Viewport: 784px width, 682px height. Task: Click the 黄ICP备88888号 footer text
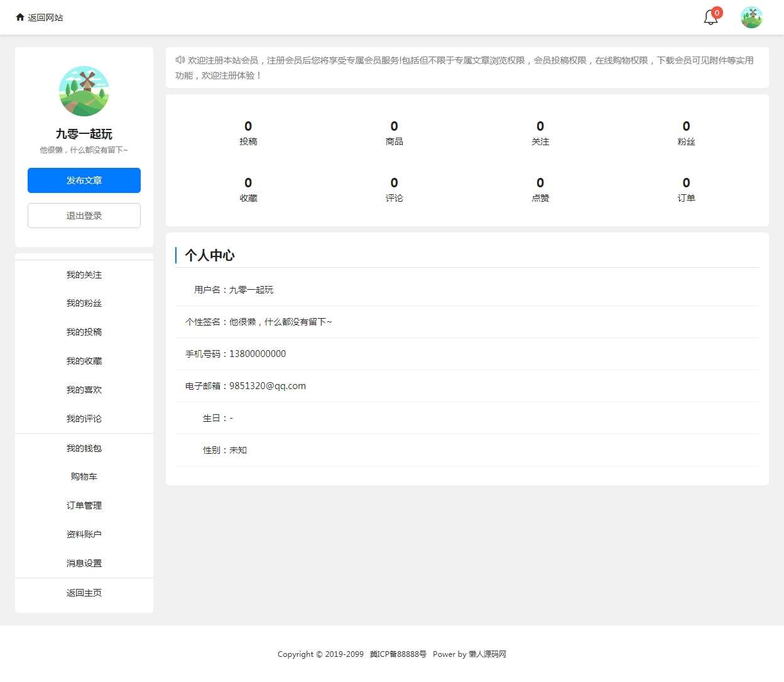(398, 654)
